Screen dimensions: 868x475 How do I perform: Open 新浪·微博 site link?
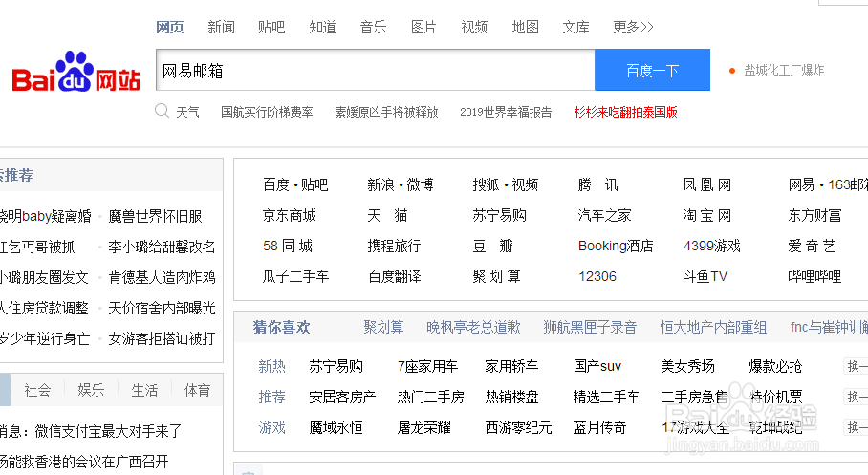coord(401,184)
